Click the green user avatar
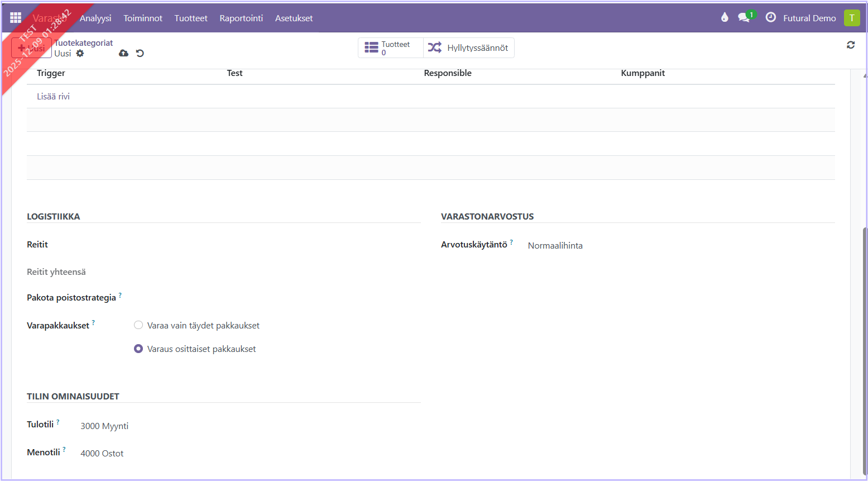 click(x=851, y=18)
